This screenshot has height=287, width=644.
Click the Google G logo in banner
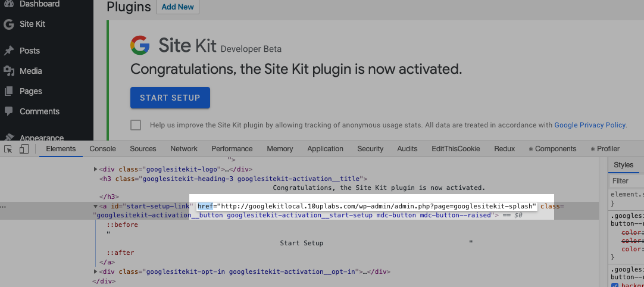140,45
